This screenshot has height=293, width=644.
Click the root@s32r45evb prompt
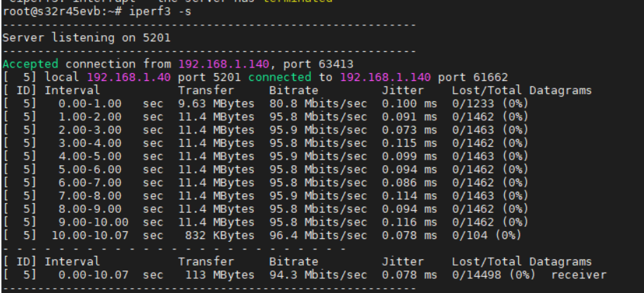[63, 11]
